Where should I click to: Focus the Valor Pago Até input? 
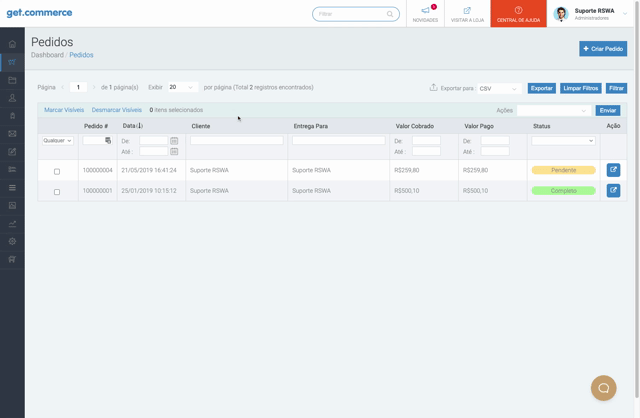tap(495, 151)
